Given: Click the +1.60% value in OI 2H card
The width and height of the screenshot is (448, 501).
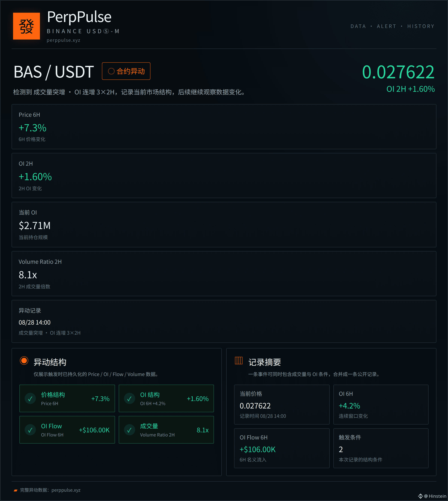Looking at the screenshot, I should tap(35, 177).
